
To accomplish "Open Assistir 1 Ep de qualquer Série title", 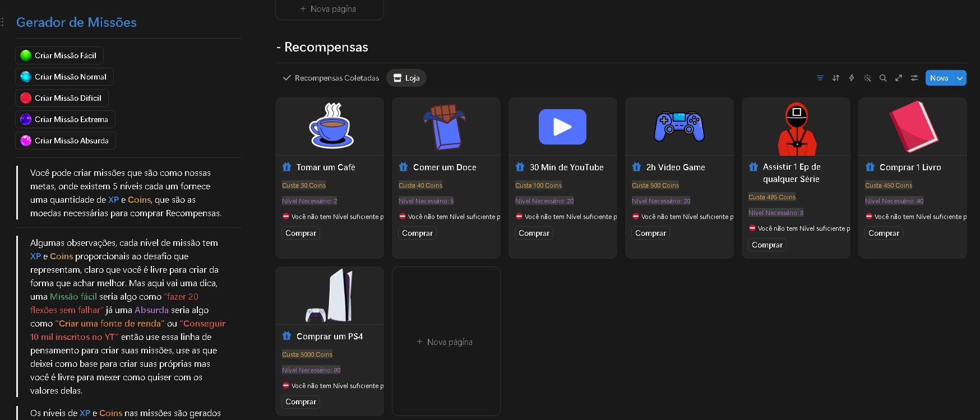I will [x=792, y=173].
